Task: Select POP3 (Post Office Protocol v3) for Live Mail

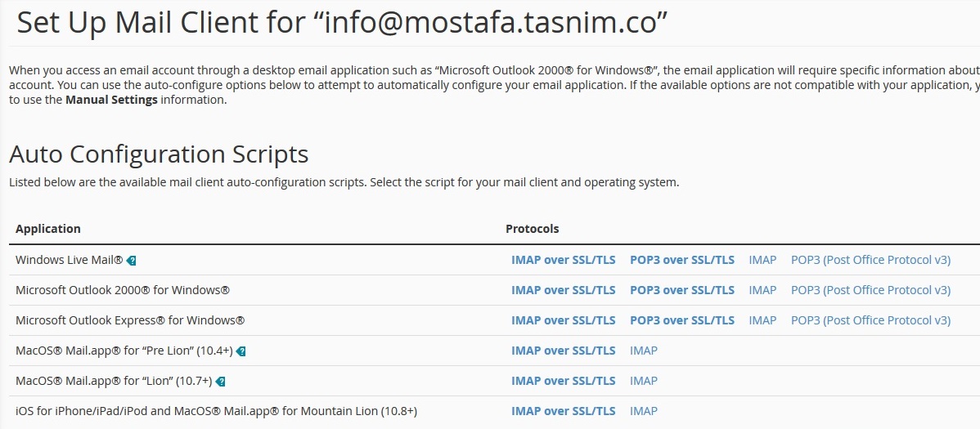Action: point(870,260)
